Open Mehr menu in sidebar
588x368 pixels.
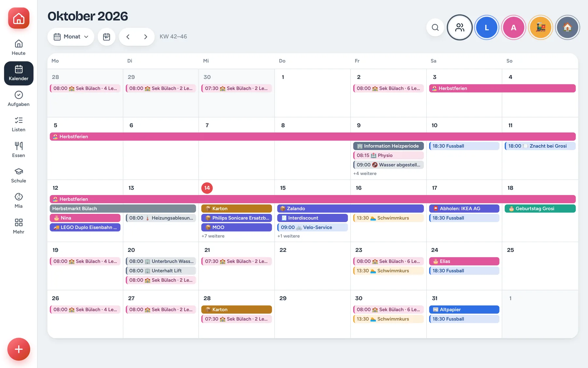(19, 226)
